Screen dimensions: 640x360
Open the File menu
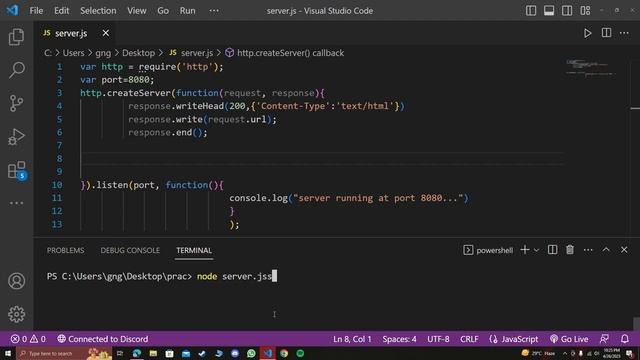[36, 11]
